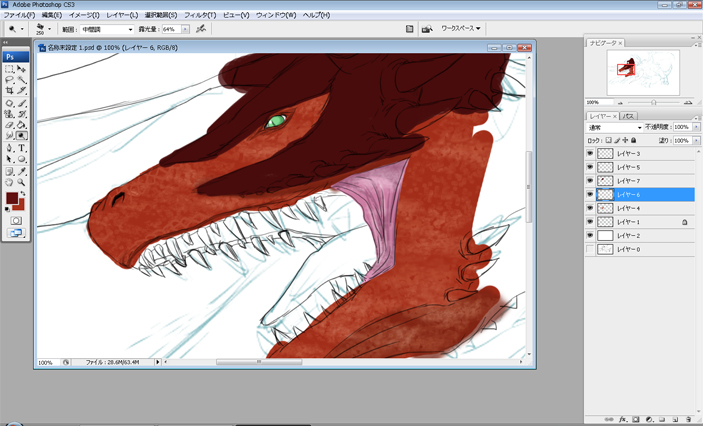Open the 不透明度 opacity arrow
The width and height of the screenshot is (703, 426).
[696, 127]
